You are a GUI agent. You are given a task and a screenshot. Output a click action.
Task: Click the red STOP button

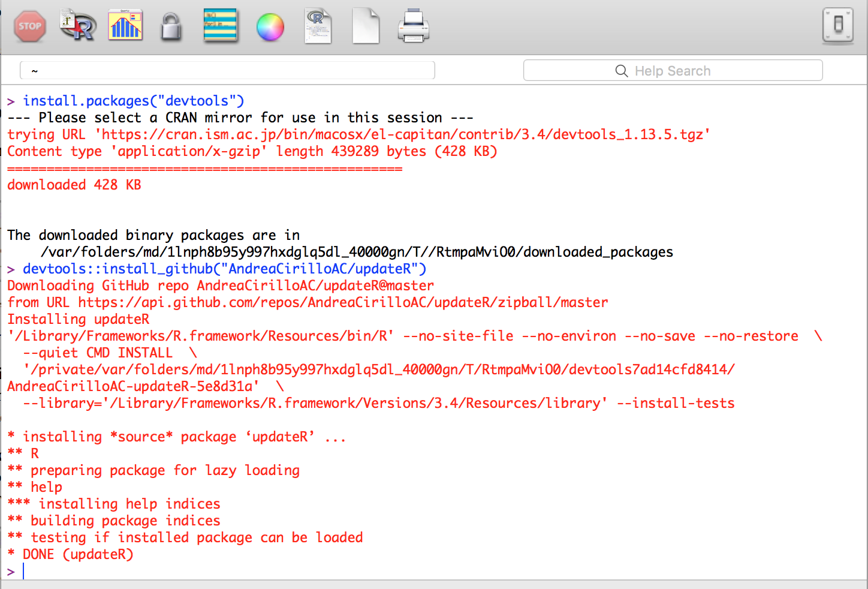click(x=30, y=26)
